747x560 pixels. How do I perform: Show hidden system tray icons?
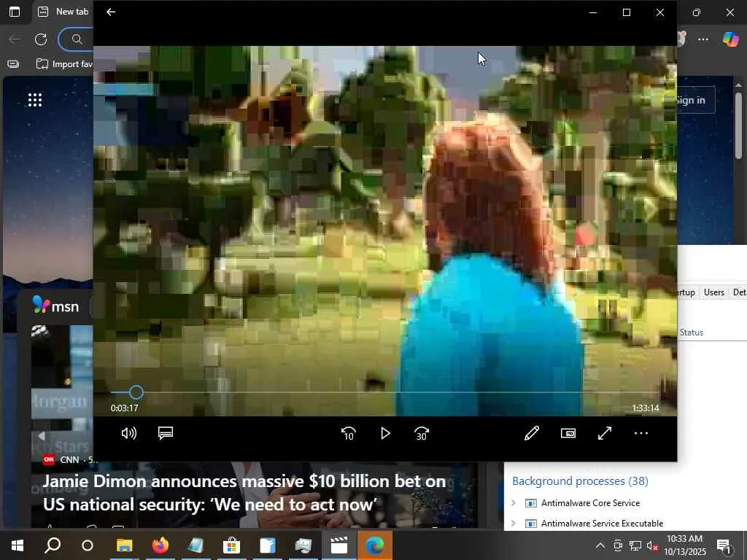pyautogui.click(x=600, y=545)
